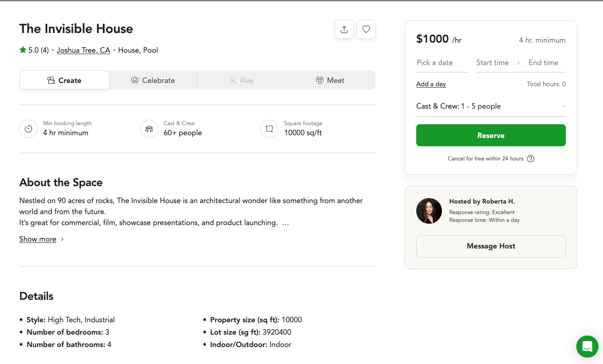Switch to the Create tab
This screenshot has height=364, width=603.
pos(64,80)
